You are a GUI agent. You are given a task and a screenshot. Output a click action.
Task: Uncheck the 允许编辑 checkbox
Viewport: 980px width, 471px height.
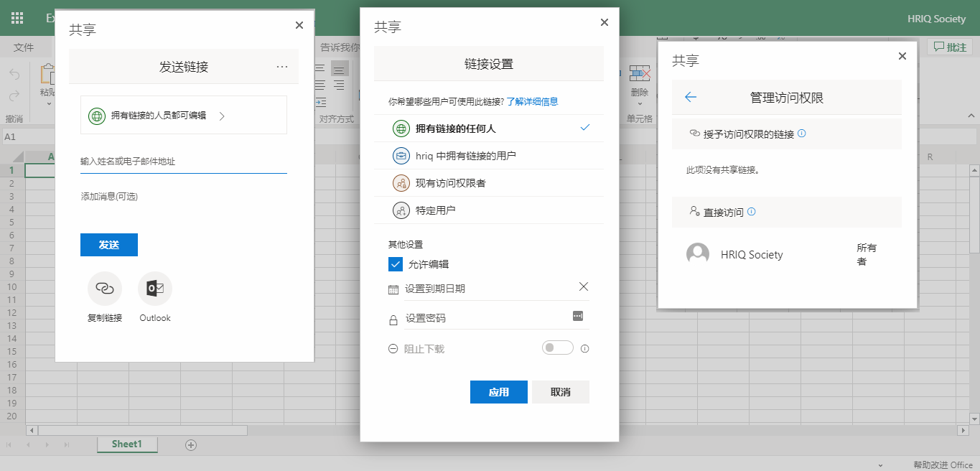tap(396, 264)
